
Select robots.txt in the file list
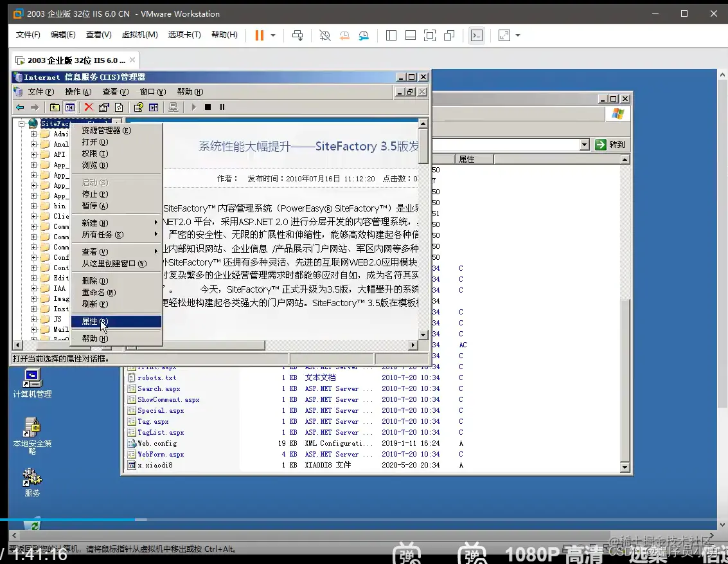coord(157,378)
